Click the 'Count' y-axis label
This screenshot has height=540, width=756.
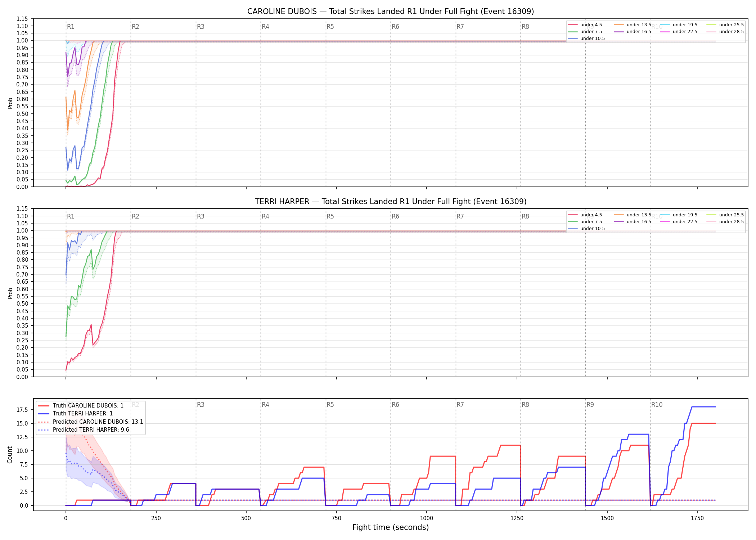click(x=10, y=455)
